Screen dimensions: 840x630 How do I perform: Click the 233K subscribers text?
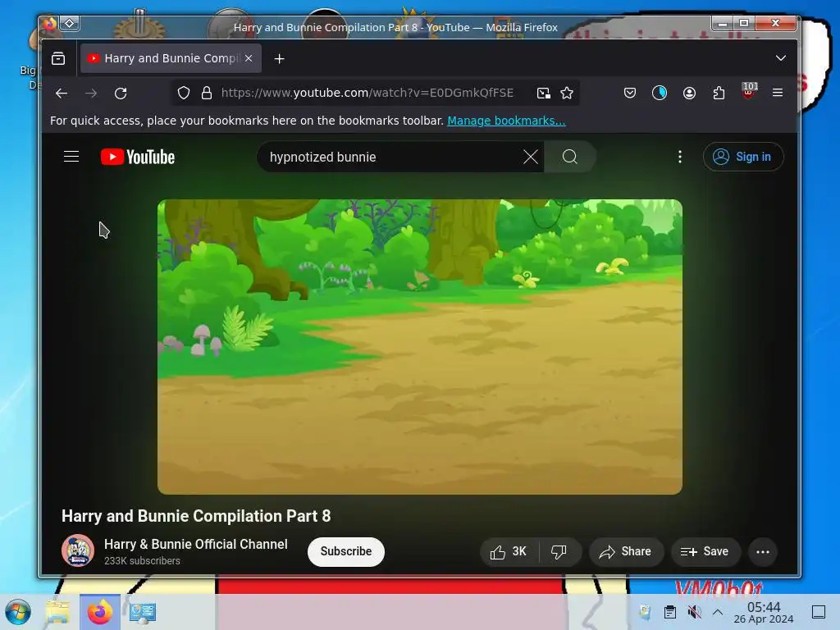tap(142, 561)
